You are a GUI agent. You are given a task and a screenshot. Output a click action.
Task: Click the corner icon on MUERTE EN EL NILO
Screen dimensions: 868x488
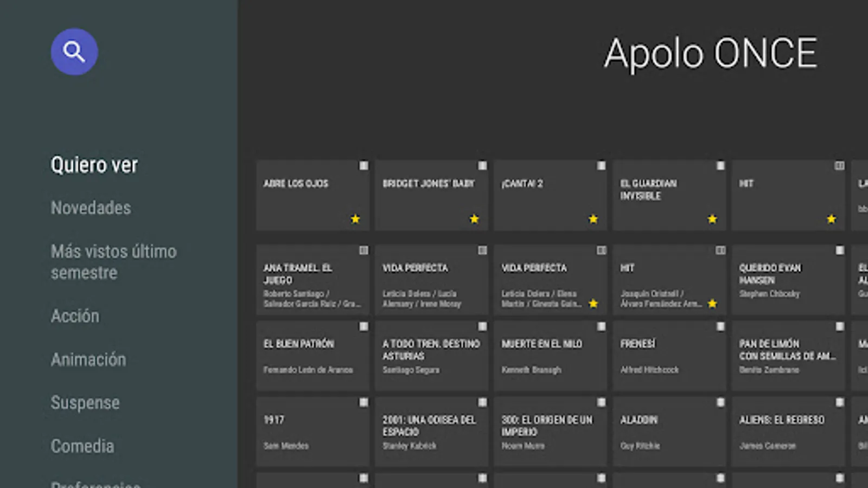601,326
